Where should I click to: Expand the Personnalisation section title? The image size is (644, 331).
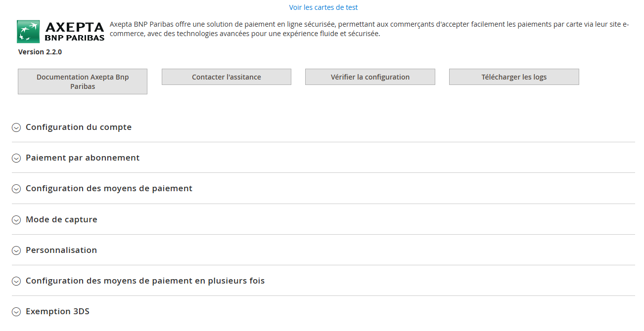(x=61, y=250)
